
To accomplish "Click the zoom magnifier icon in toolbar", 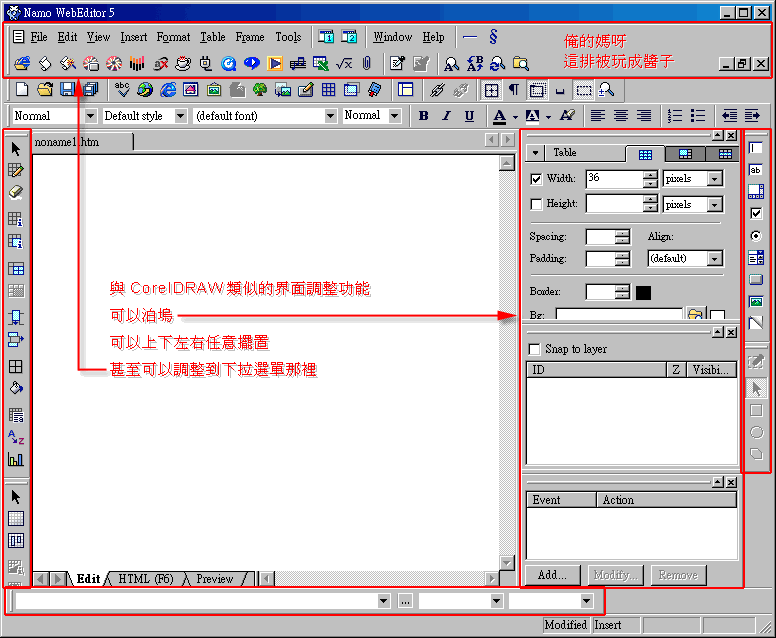I will point(606,90).
